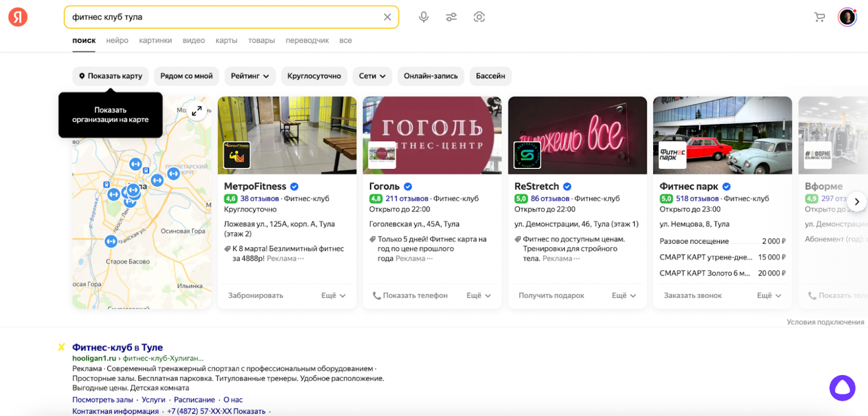Select the southernmost gym pin on map

[111, 241]
